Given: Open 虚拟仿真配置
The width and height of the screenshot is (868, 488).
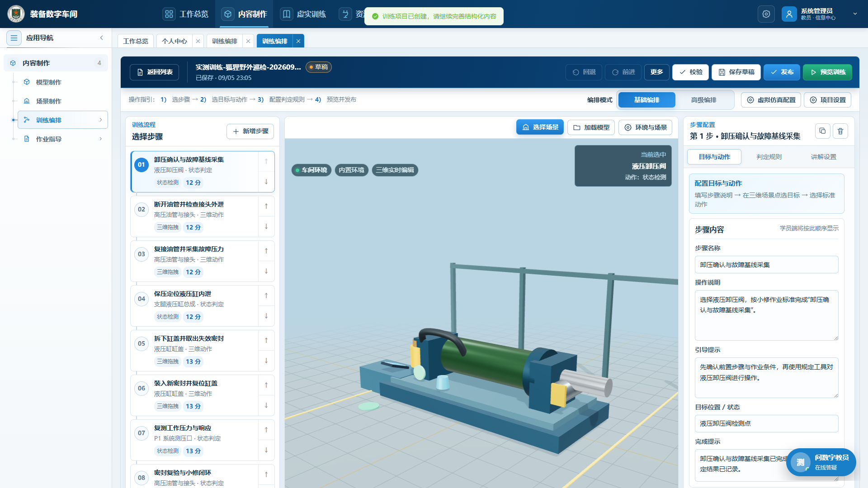Looking at the screenshot, I should [771, 100].
